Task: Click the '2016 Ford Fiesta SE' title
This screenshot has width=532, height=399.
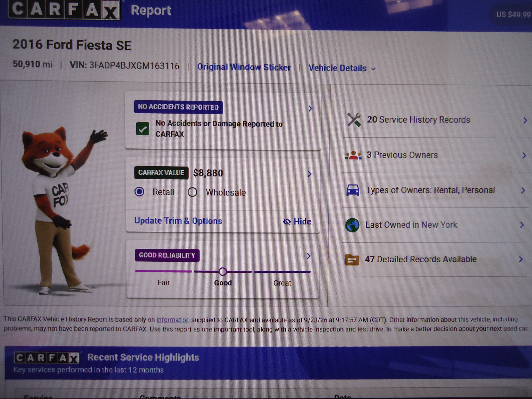Action: click(x=72, y=45)
